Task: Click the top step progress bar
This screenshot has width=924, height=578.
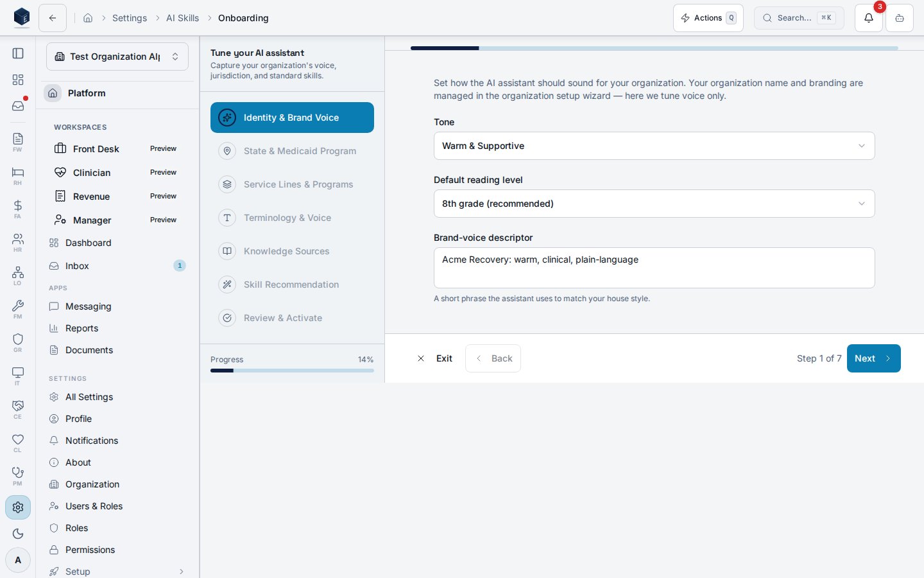Action: click(x=654, y=48)
